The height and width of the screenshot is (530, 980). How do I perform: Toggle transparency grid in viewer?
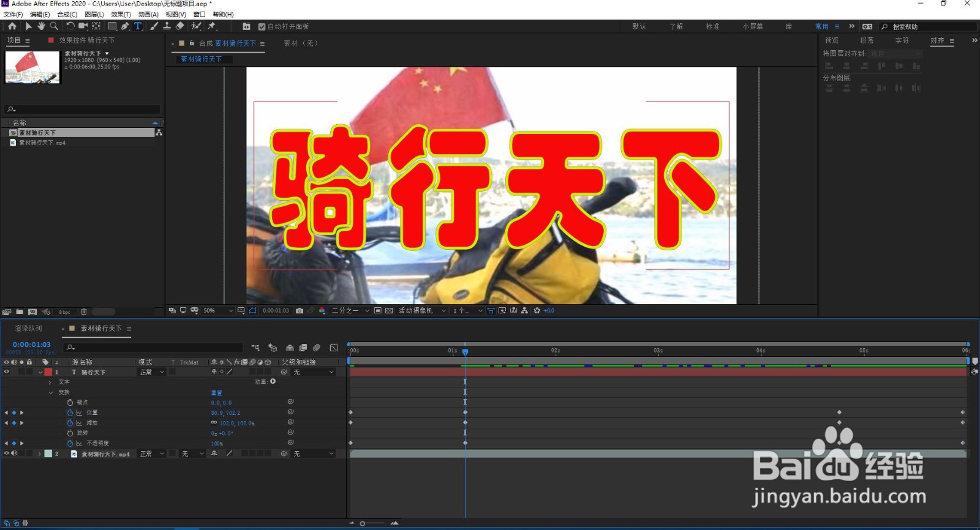(389, 311)
